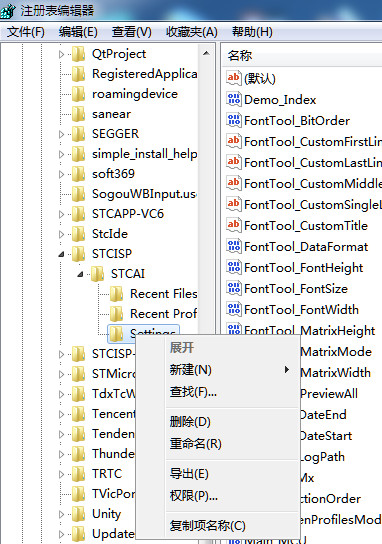Select the sanear key

coord(111,114)
